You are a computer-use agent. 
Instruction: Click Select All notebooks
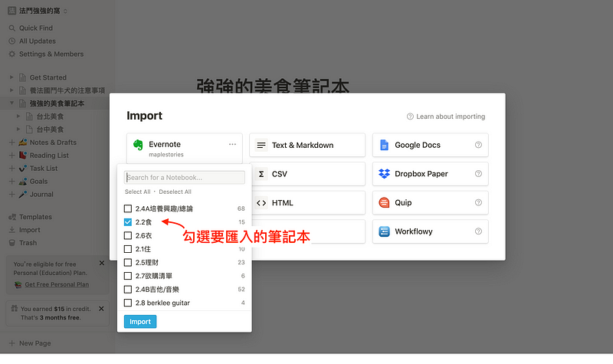tap(138, 192)
